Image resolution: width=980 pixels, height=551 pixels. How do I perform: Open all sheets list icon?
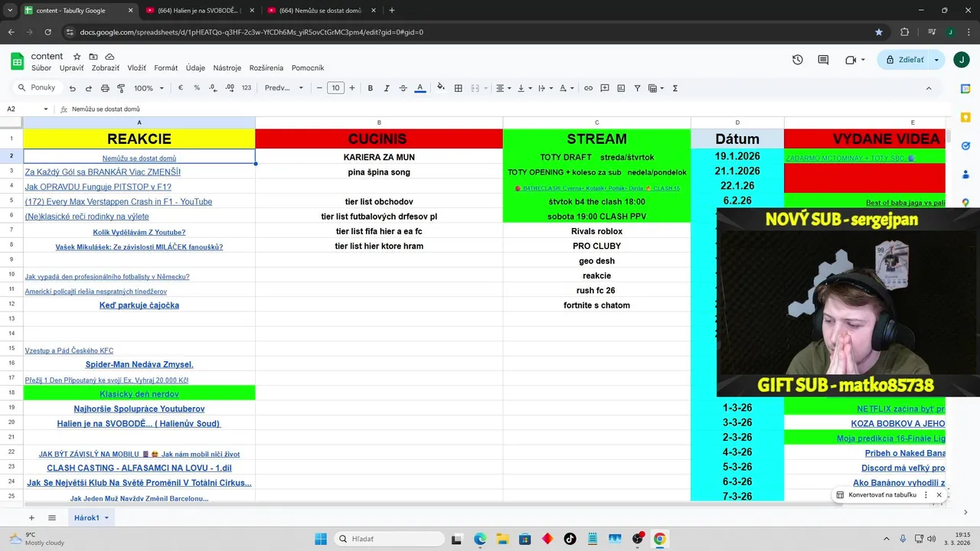pyautogui.click(x=52, y=518)
